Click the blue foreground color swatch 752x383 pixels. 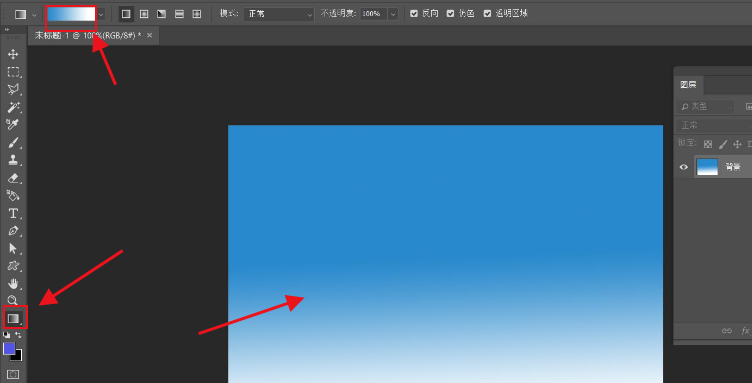click(x=9, y=348)
